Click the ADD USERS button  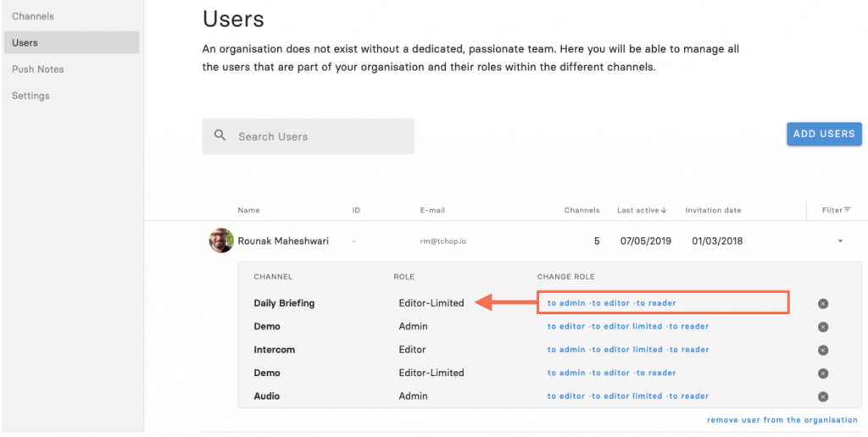[x=824, y=134]
